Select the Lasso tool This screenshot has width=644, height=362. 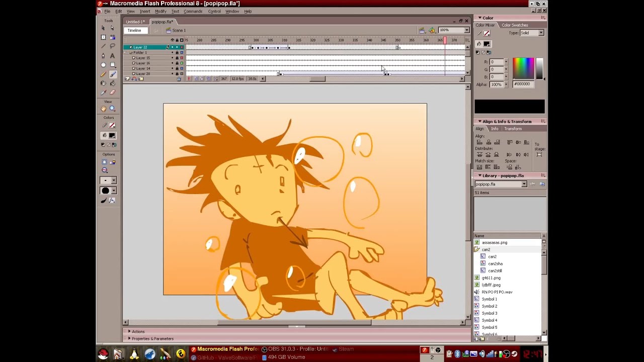[x=113, y=46]
